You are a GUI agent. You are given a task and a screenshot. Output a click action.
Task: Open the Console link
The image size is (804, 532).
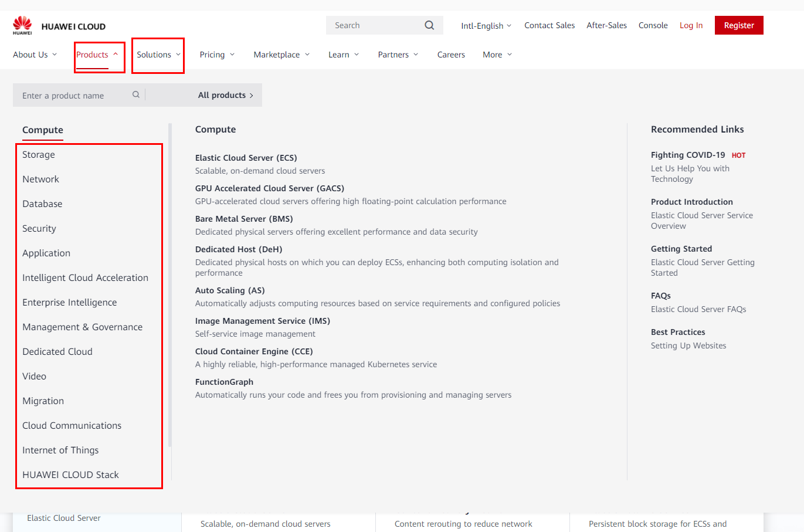pos(653,25)
